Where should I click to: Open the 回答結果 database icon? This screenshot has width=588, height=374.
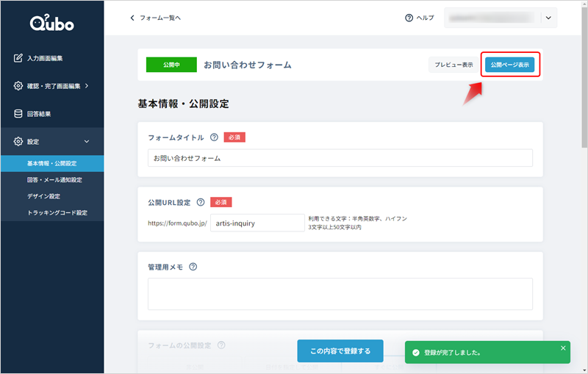click(18, 114)
